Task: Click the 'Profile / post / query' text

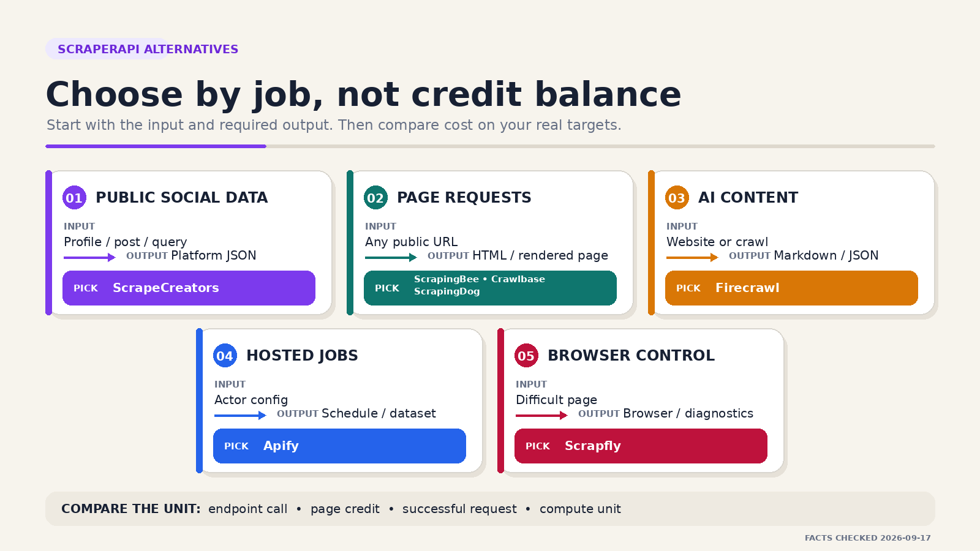Action: point(126,242)
